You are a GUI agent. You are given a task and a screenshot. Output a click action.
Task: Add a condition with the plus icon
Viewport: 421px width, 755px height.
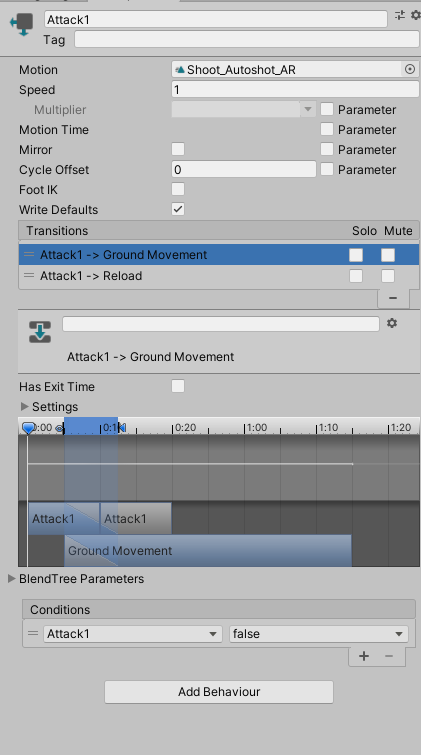click(x=364, y=656)
